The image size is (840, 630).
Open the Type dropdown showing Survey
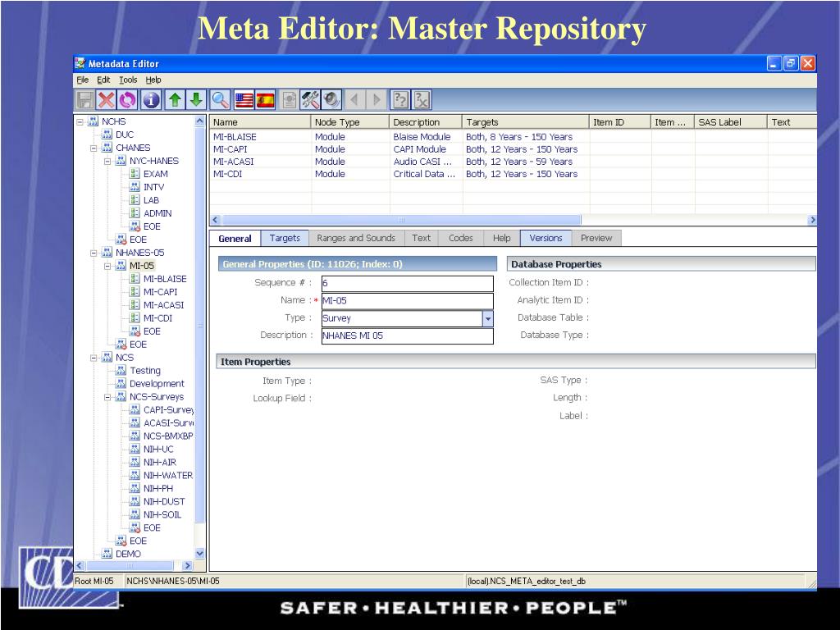pos(487,318)
